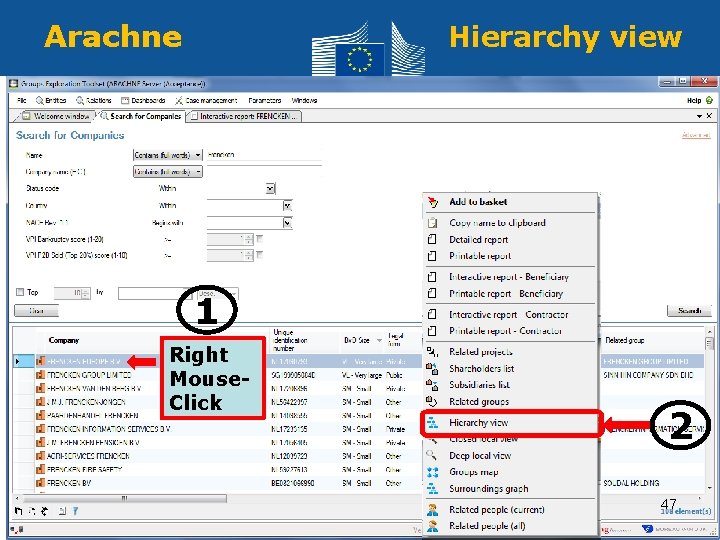Image resolution: width=720 pixels, height=540 pixels.
Task: Click company icon beside FRENCKEN GROUP LIMITED
Action: click(40, 375)
